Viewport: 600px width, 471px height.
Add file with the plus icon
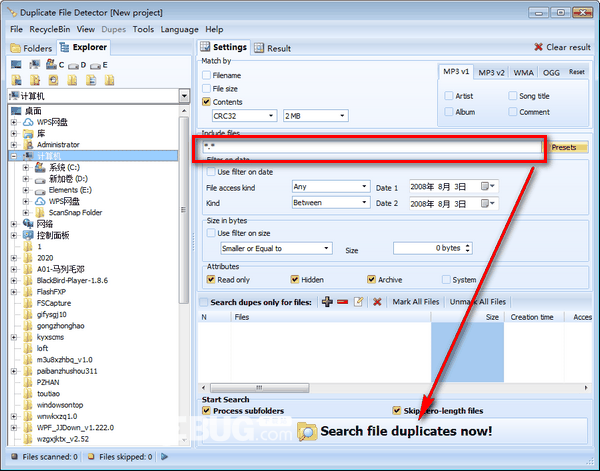click(x=327, y=302)
